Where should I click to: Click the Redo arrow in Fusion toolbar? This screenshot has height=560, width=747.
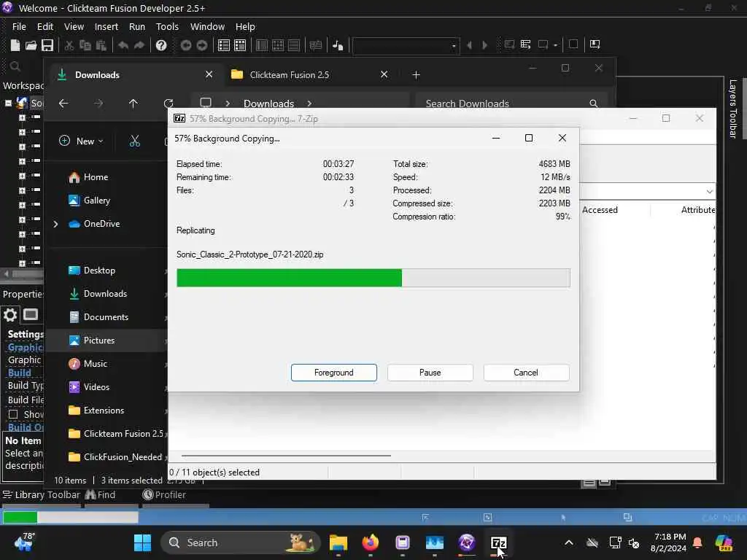coord(139,44)
